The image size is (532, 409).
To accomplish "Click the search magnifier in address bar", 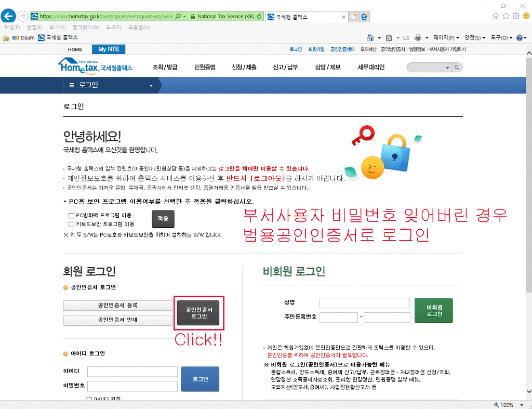I will [x=178, y=16].
